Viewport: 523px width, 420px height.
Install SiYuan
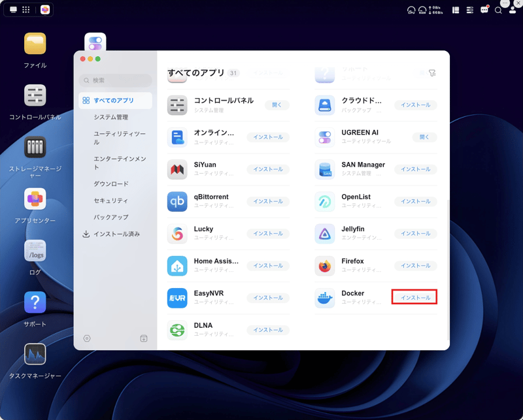268,169
